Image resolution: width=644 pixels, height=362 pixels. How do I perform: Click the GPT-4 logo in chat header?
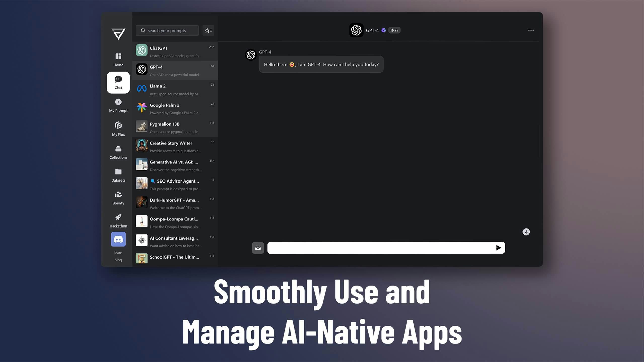click(x=356, y=30)
